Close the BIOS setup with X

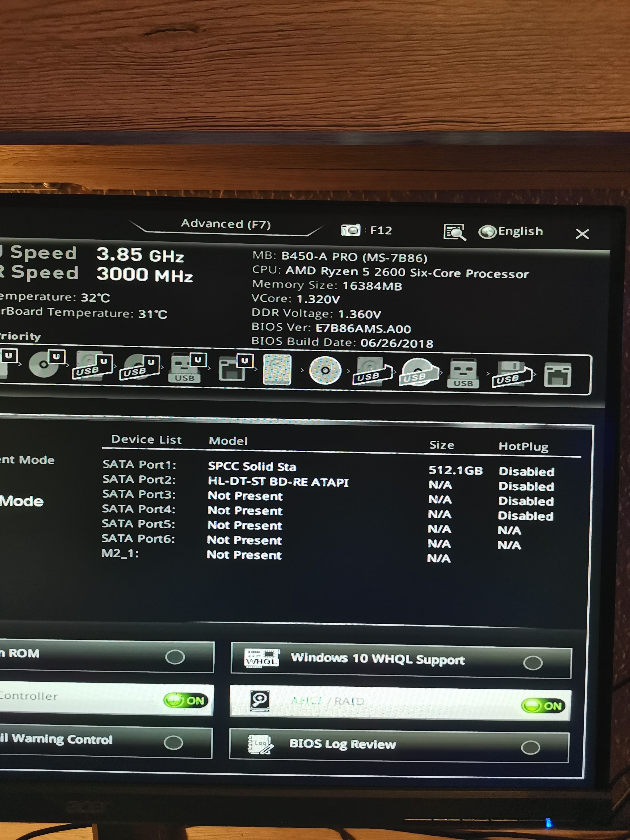pos(582,234)
